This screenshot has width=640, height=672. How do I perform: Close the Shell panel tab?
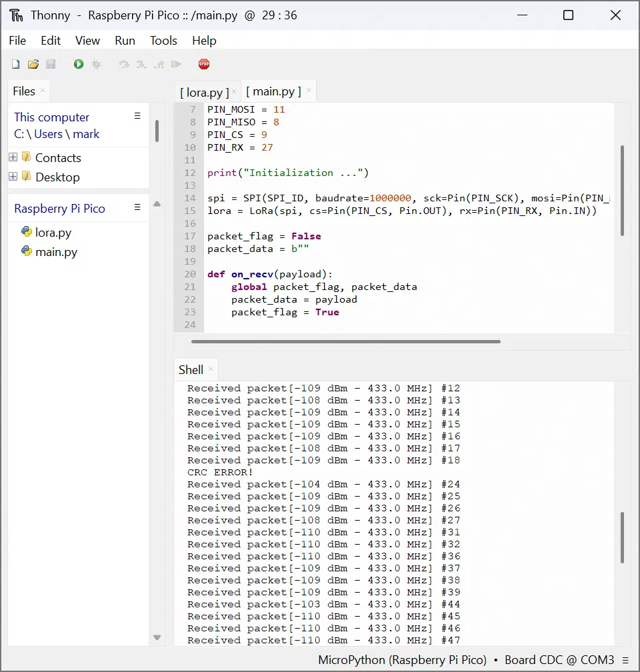point(211,369)
